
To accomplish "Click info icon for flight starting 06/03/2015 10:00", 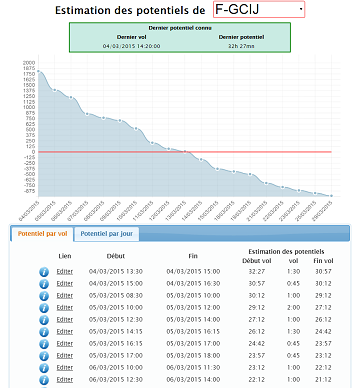I will tap(44, 368).
